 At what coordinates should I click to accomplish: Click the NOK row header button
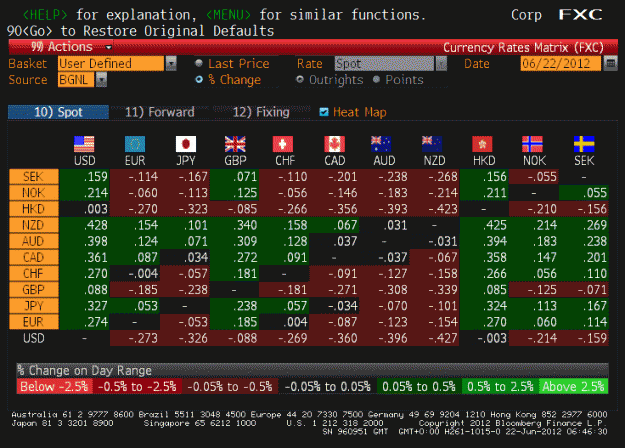tap(34, 193)
